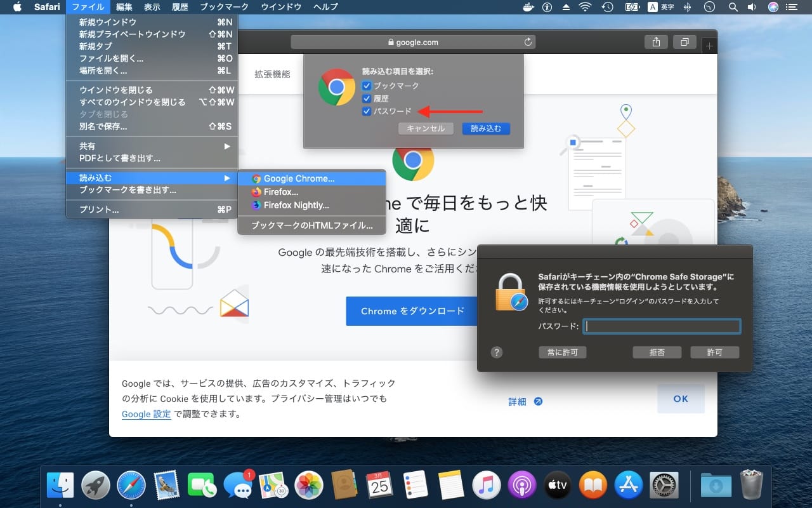This screenshot has height=508, width=812.
Task: Open the 拡張機能 page tab
Action: click(x=272, y=74)
